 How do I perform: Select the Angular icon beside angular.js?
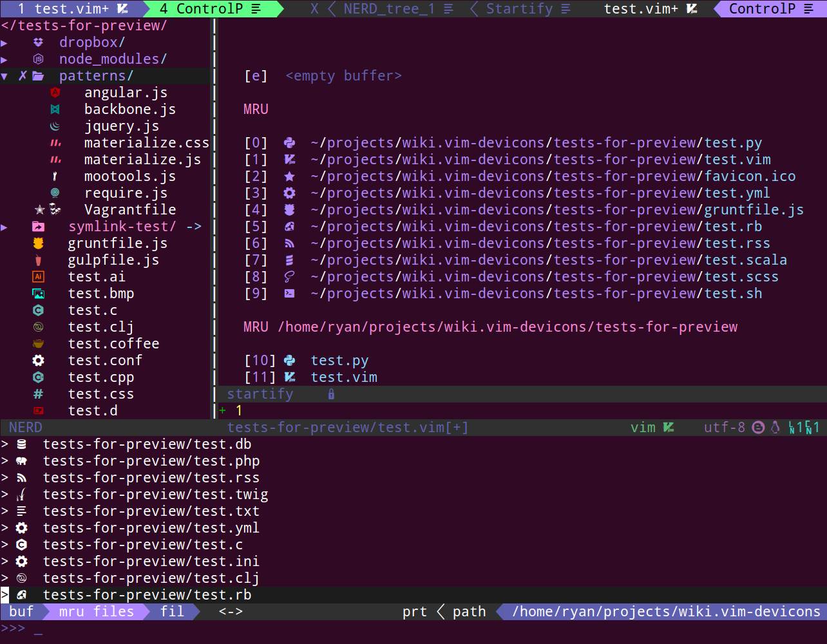coord(55,92)
